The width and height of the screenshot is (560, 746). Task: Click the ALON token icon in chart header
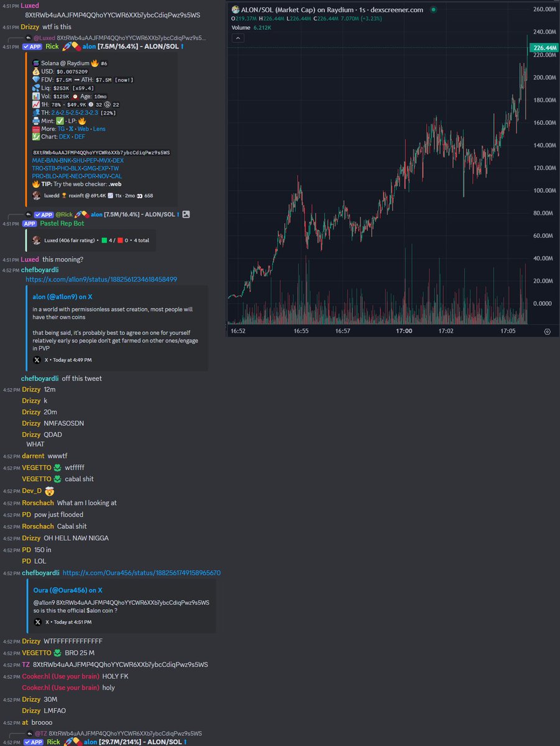235,10
